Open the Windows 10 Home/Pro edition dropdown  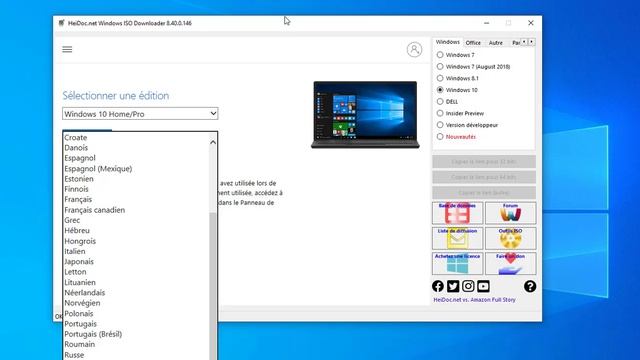(140, 114)
